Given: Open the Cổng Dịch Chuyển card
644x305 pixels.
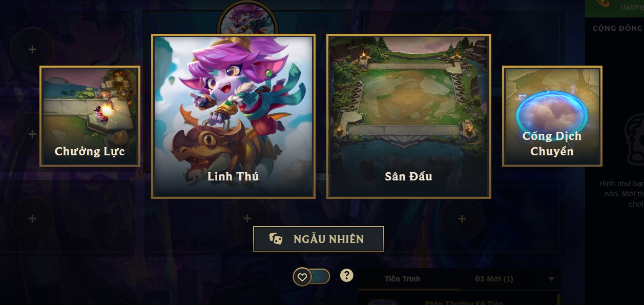Looking at the screenshot, I should (552, 116).
